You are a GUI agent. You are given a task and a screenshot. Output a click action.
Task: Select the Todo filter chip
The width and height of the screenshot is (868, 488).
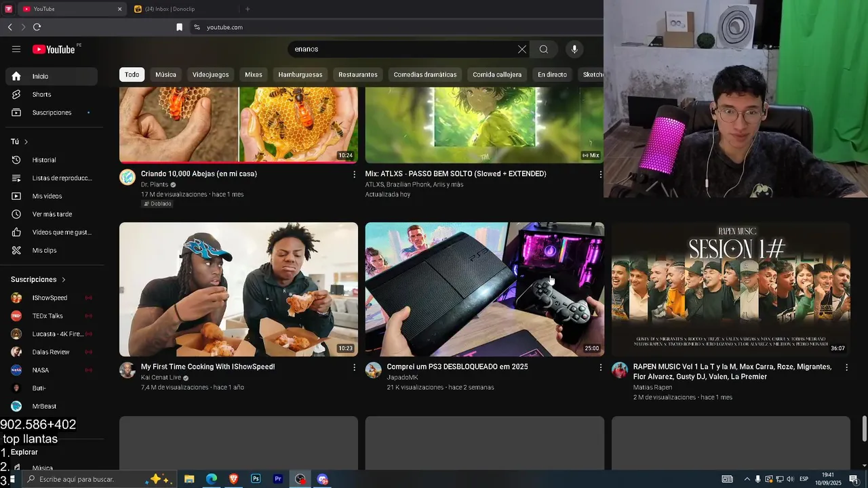132,75
